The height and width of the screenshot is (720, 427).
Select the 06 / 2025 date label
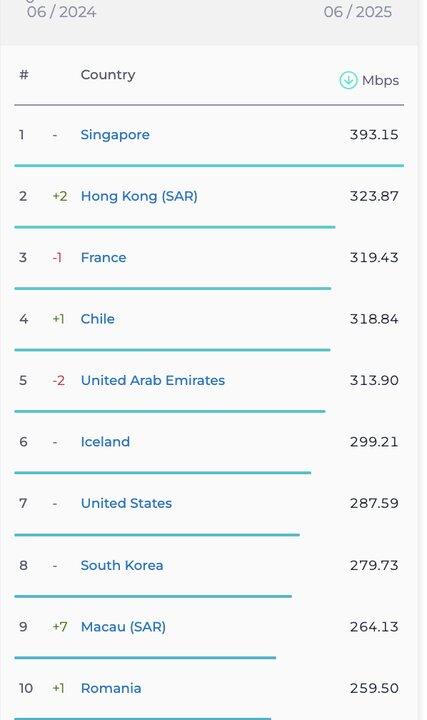pos(358,12)
